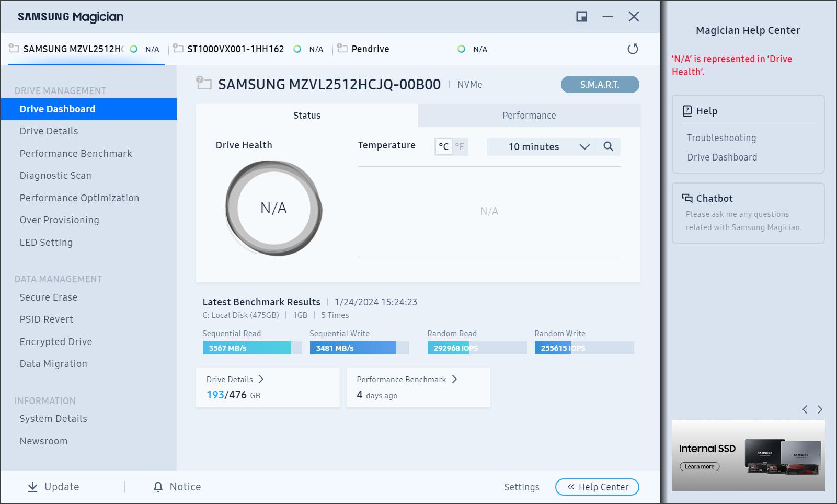Select SAMSUNG MZVL2512HC drive tab
The height and width of the screenshot is (504, 837).
click(86, 49)
